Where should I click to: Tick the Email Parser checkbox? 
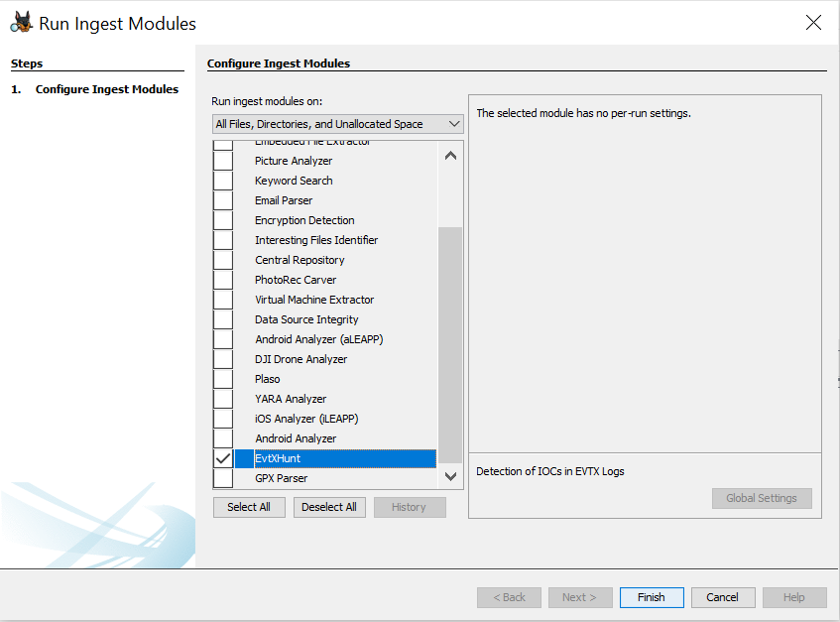[223, 200]
